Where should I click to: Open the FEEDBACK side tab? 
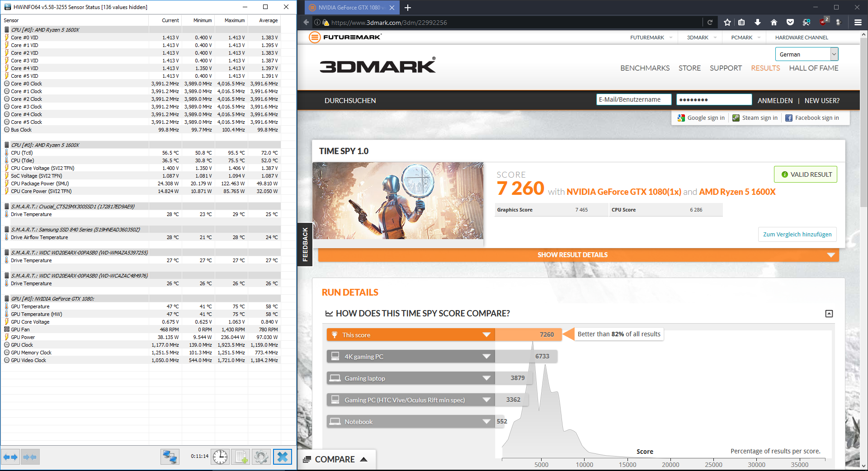click(x=305, y=245)
